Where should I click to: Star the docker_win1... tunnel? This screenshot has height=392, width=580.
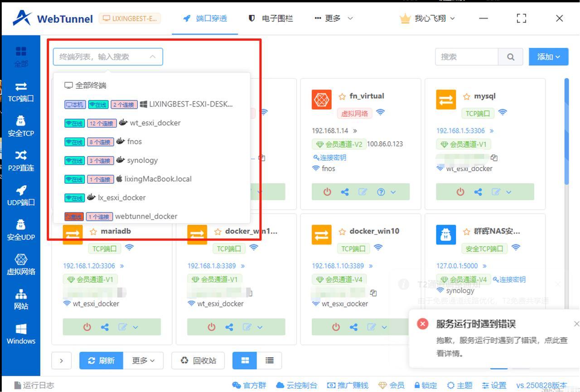tap(217, 231)
